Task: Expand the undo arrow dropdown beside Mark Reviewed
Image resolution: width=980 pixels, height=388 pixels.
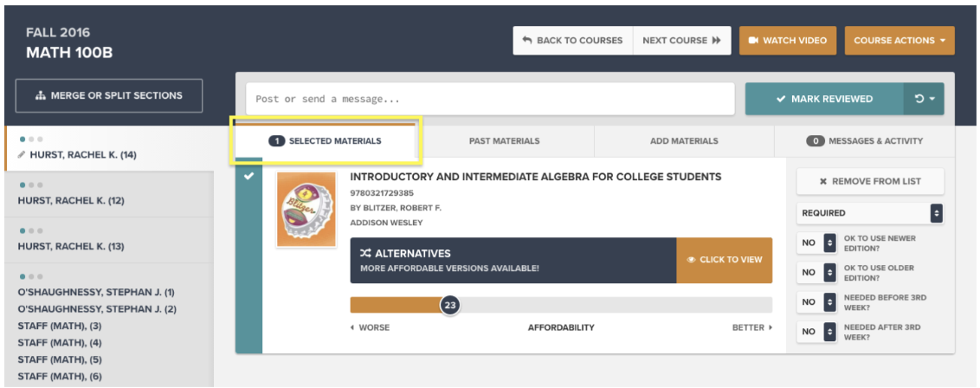Action: coord(924,99)
